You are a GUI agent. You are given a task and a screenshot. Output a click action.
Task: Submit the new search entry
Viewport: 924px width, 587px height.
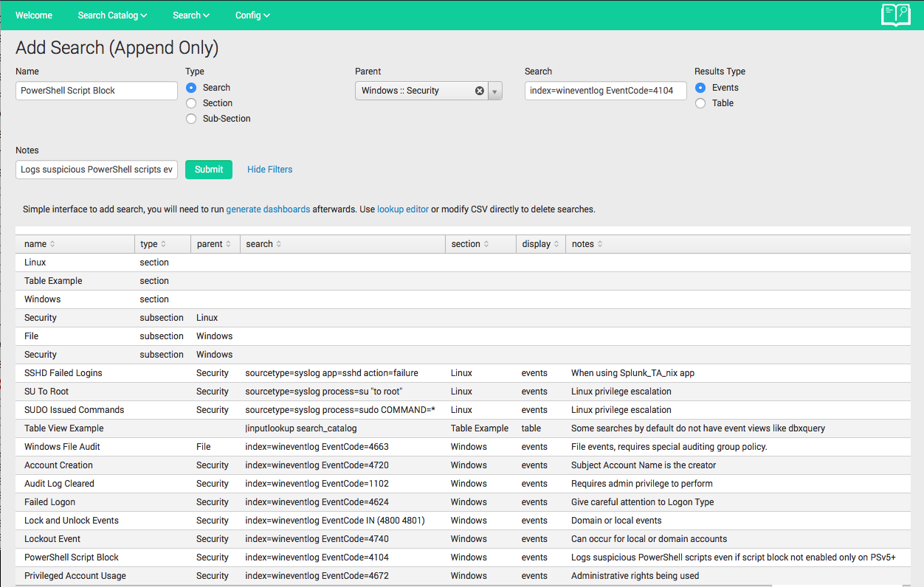[x=208, y=169]
